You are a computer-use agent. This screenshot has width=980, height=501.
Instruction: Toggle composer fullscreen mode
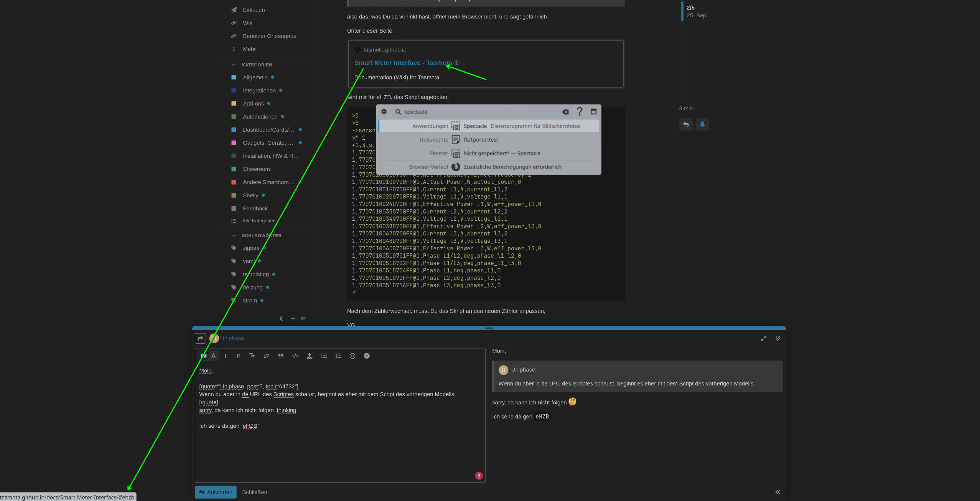[x=764, y=338]
